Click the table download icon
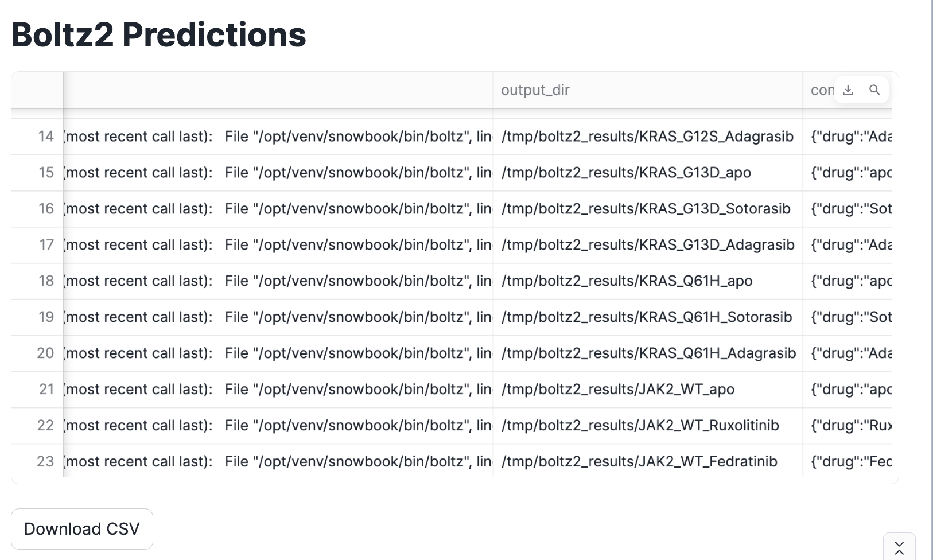 848,90
